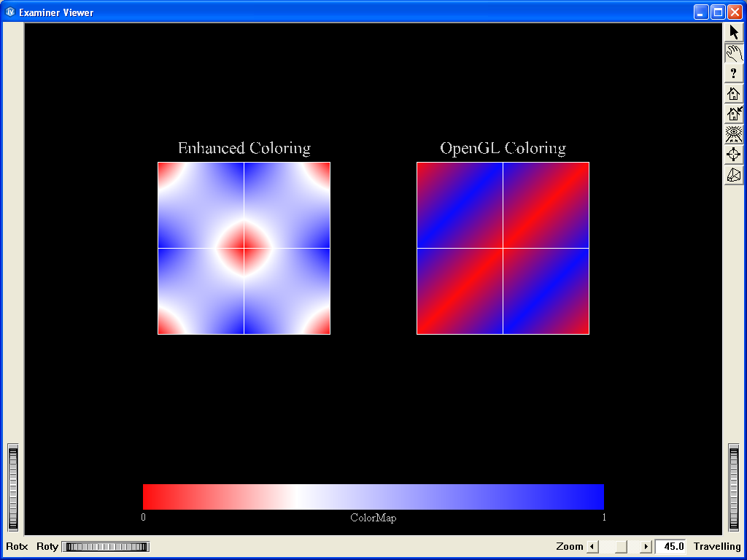This screenshot has width=747, height=560.
Task: Maximize the Examiner Viewer window
Action: (x=717, y=12)
